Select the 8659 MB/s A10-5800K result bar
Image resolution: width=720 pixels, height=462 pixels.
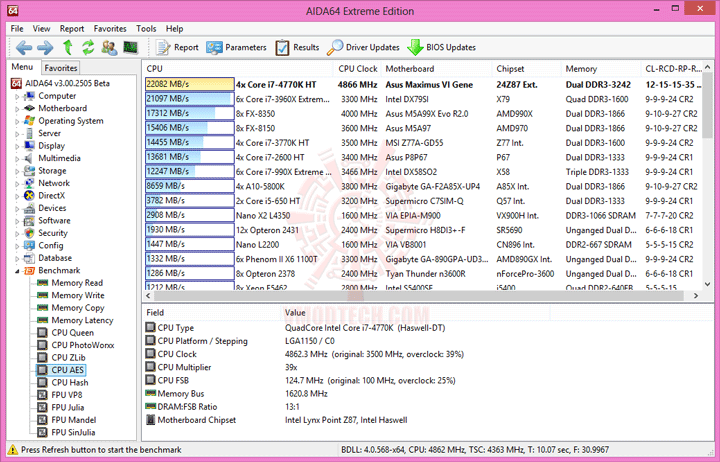[x=190, y=186]
